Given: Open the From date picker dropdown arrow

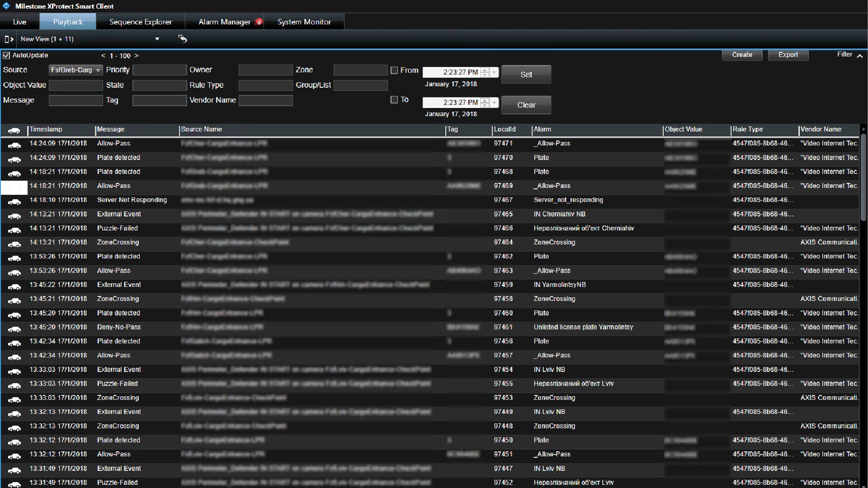Looking at the screenshot, I should pos(494,72).
